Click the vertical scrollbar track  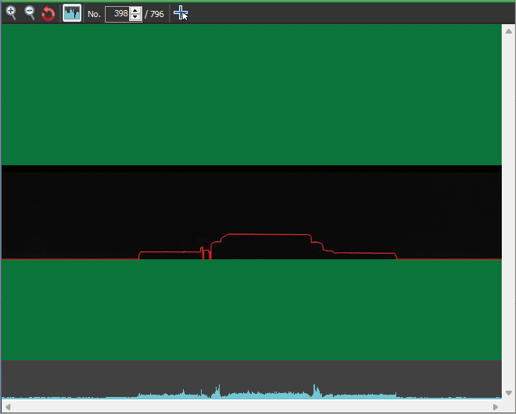[509, 212]
